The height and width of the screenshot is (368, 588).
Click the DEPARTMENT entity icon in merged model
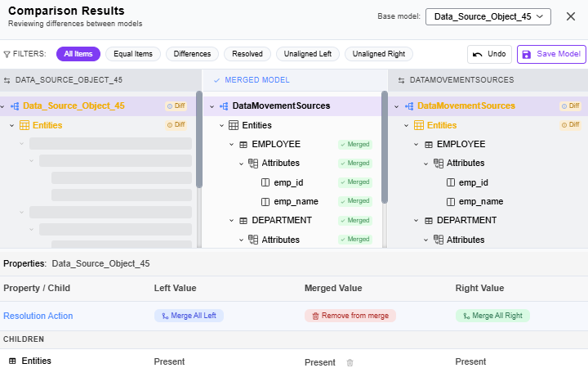pos(243,221)
